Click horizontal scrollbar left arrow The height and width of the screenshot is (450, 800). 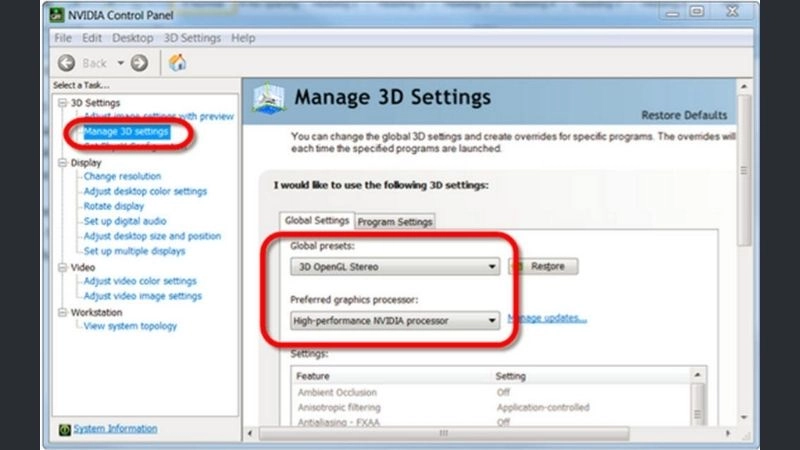(249, 434)
